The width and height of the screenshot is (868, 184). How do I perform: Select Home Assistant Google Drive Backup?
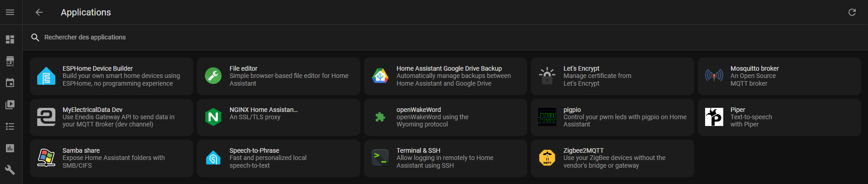click(446, 76)
